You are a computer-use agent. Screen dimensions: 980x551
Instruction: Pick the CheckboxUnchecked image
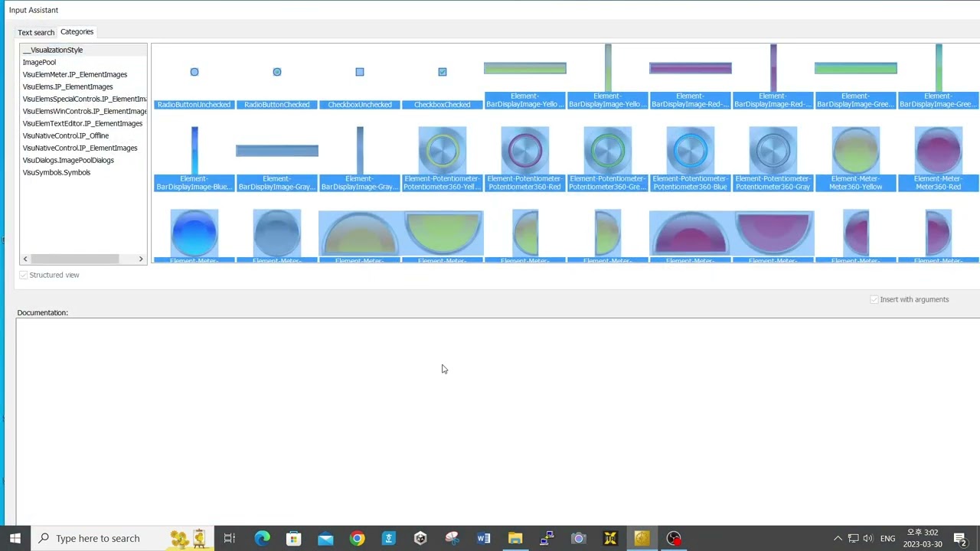click(x=360, y=72)
